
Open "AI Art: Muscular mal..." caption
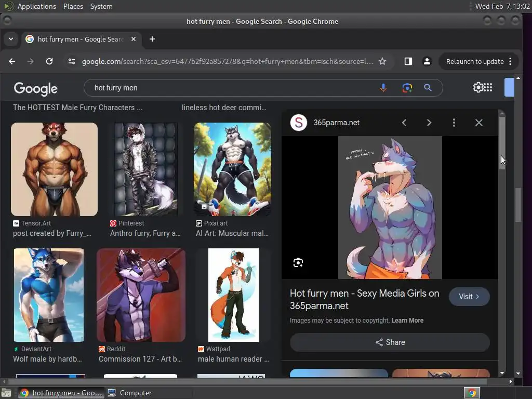tap(232, 233)
